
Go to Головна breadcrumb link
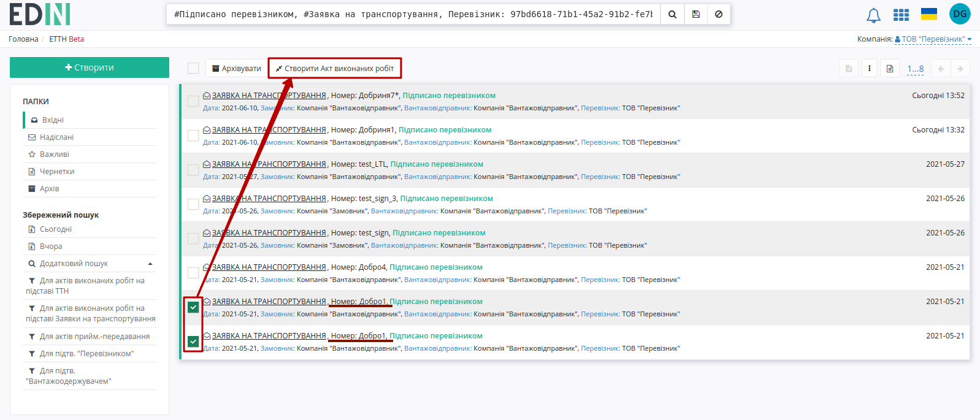click(x=23, y=39)
